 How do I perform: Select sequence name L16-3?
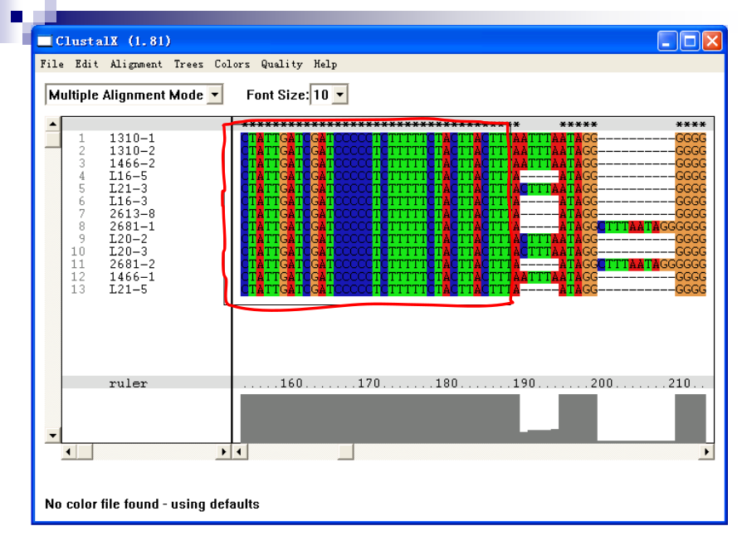click(128, 202)
